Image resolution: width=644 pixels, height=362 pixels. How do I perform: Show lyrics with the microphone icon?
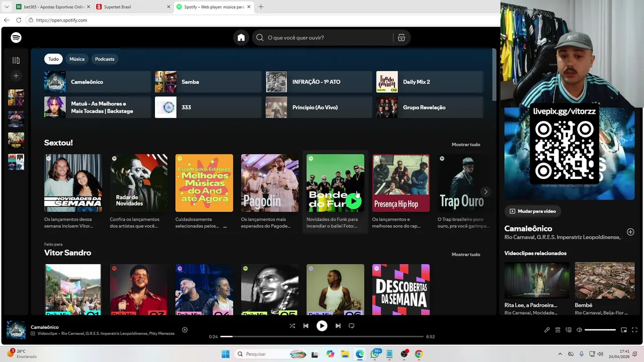[x=547, y=330]
